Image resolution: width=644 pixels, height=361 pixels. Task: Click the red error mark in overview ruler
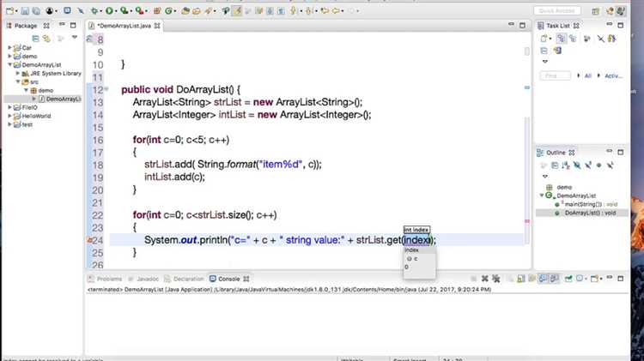click(527, 221)
